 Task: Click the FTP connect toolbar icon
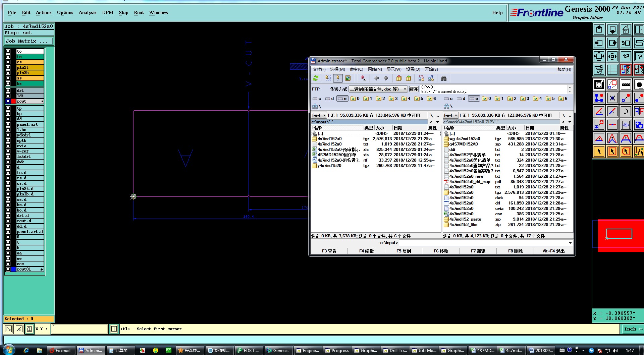(x=421, y=78)
